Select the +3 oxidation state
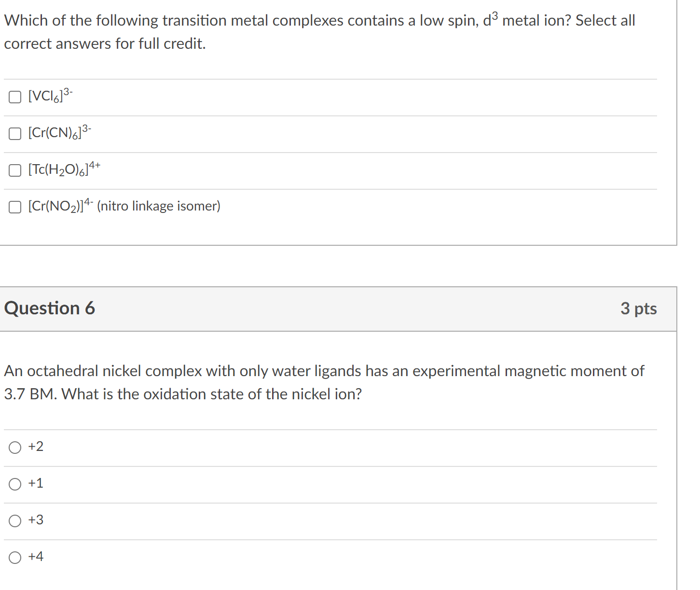Image resolution: width=700 pixels, height=590 pixels. pyautogui.click(x=15, y=520)
